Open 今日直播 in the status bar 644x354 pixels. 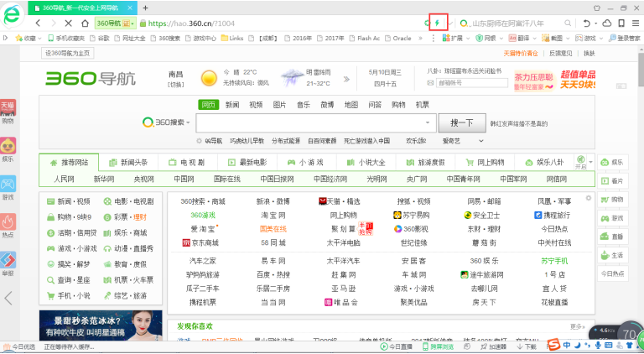pos(397,346)
